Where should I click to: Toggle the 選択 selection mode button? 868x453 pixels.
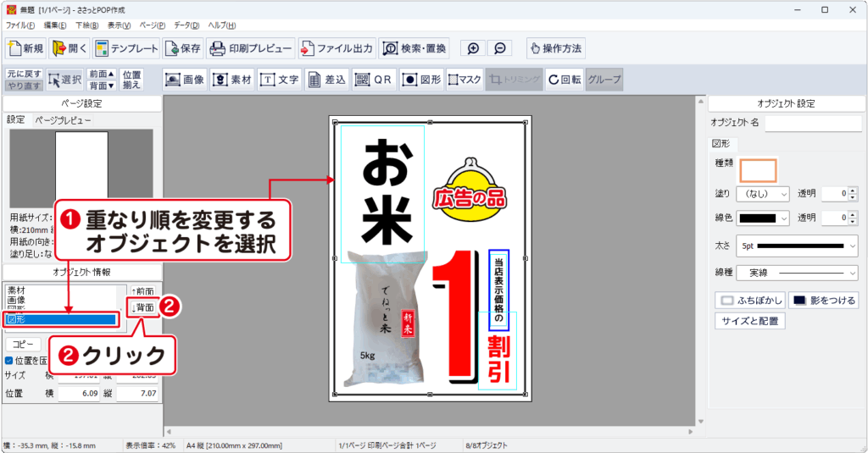tap(64, 80)
